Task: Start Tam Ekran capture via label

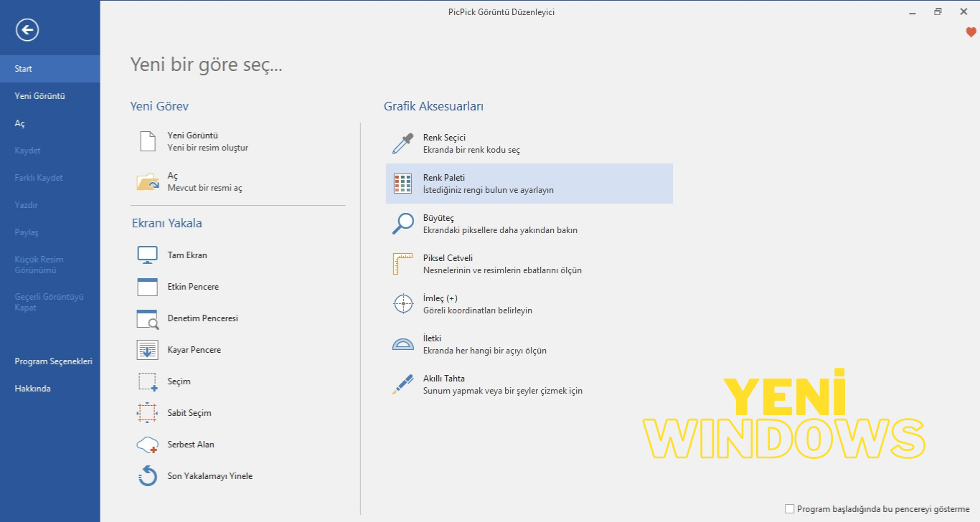Action: click(187, 255)
